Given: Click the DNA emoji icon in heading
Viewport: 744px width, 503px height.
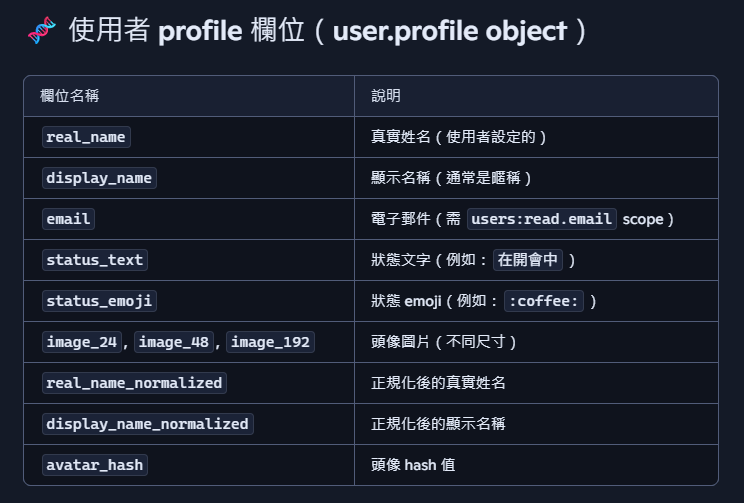Looking at the screenshot, I should pos(42,31).
